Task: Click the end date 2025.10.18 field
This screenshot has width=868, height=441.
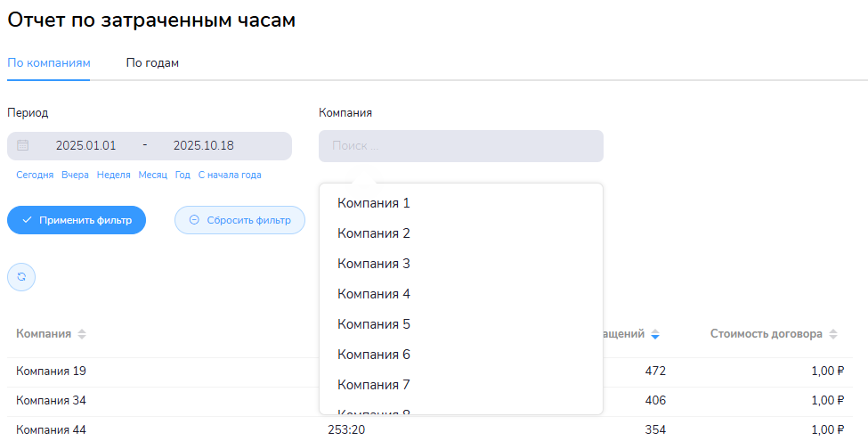Action: point(203,145)
